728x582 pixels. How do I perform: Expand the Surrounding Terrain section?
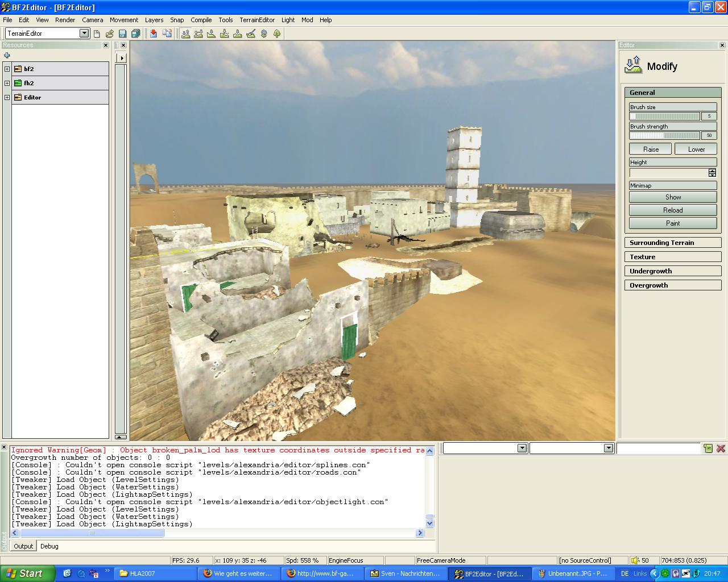pos(673,243)
